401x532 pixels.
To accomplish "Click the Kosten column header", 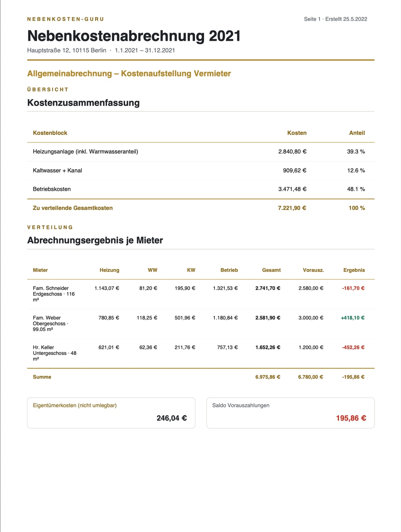I will pos(297,133).
